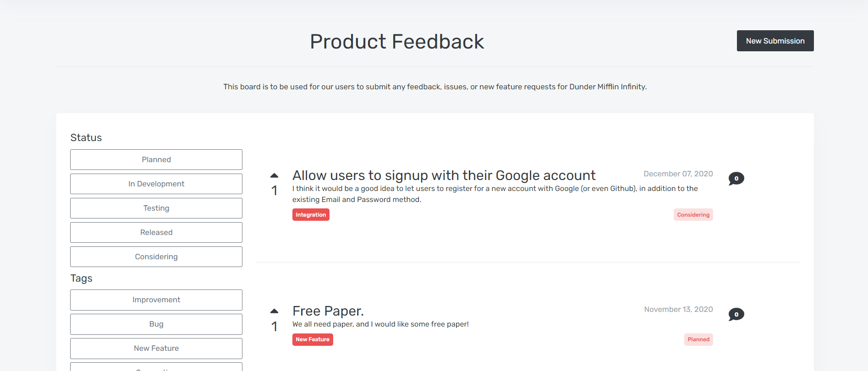Select the Improvement tag filter
Screen dimensions: 868x371
[156, 300]
